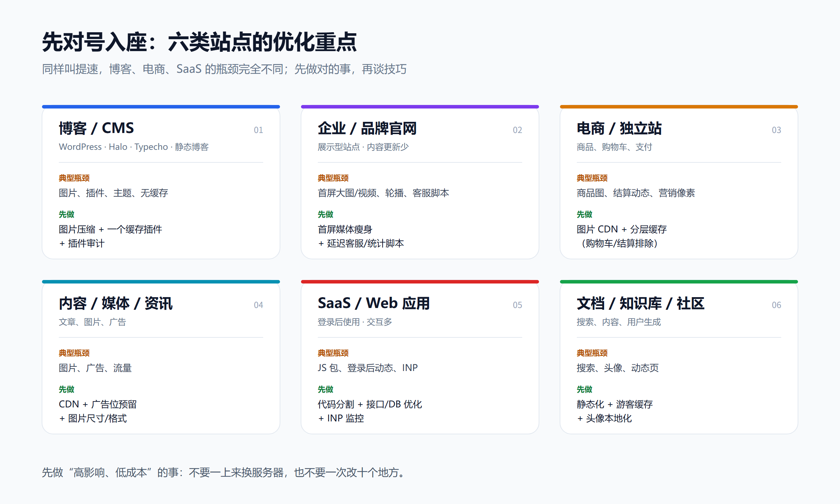Click the line + INP 监控
The width and height of the screenshot is (840, 504).
341,418
